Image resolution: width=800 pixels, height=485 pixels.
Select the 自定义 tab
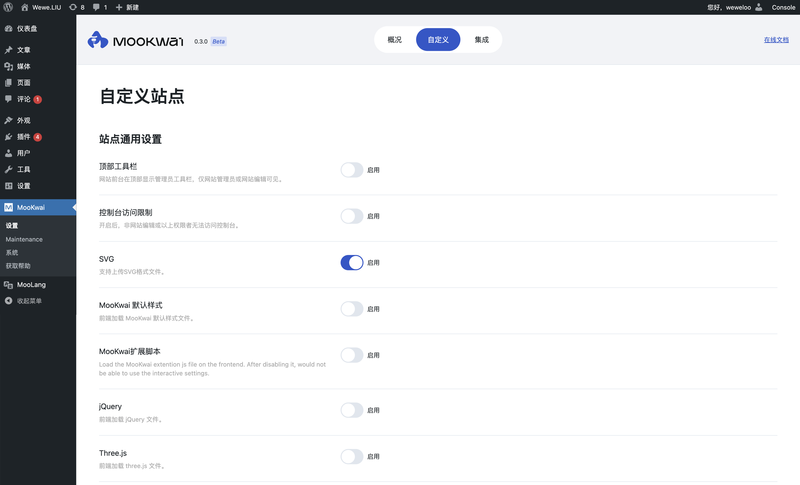438,40
